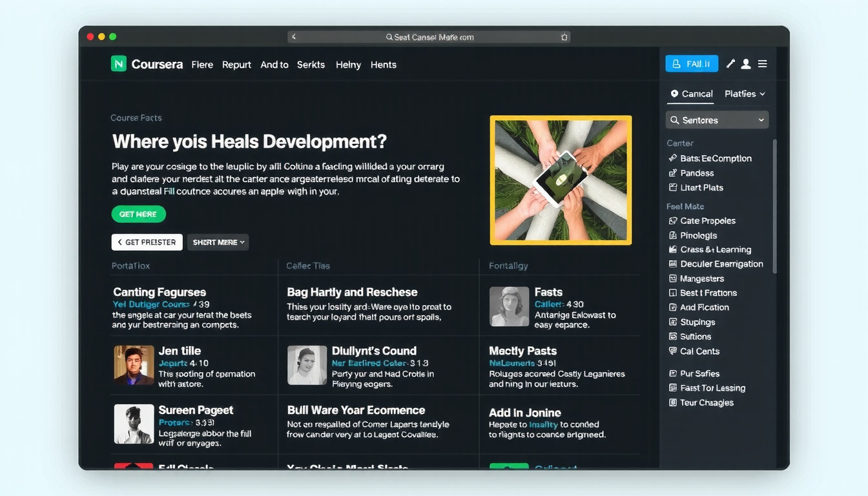The image size is (868, 496).
Task: Expand the Platfies dropdown
Action: click(x=745, y=94)
